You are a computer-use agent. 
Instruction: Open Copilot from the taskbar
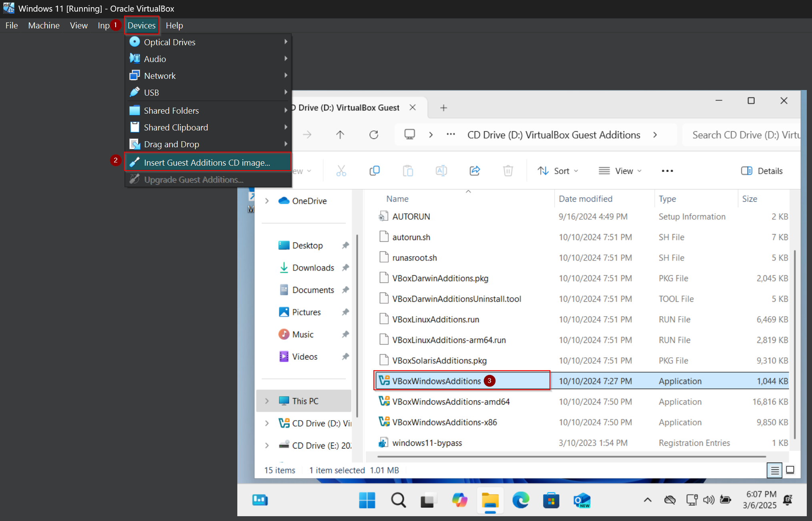pyautogui.click(x=459, y=500)
